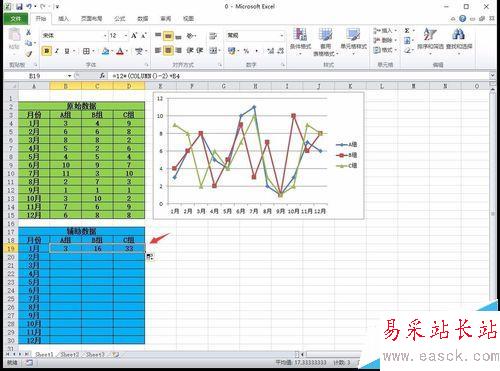Open the borders dropdown arrow
The height and width of the screenshot is (371, 500).
point(93,51)
